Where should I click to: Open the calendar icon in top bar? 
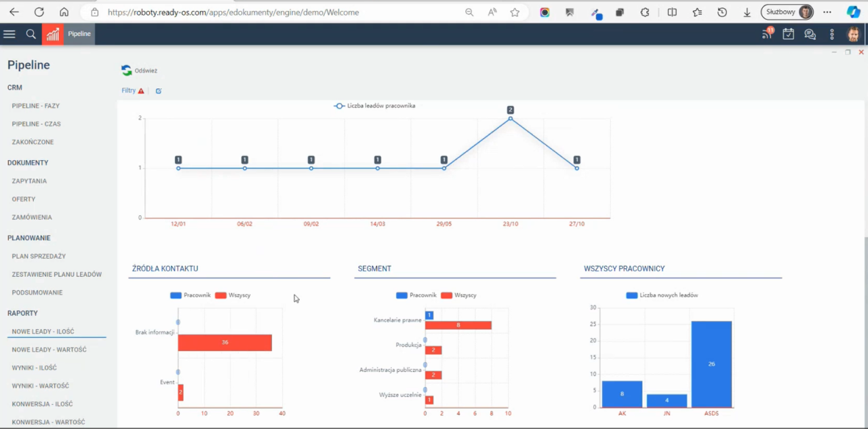pos(788,34)
